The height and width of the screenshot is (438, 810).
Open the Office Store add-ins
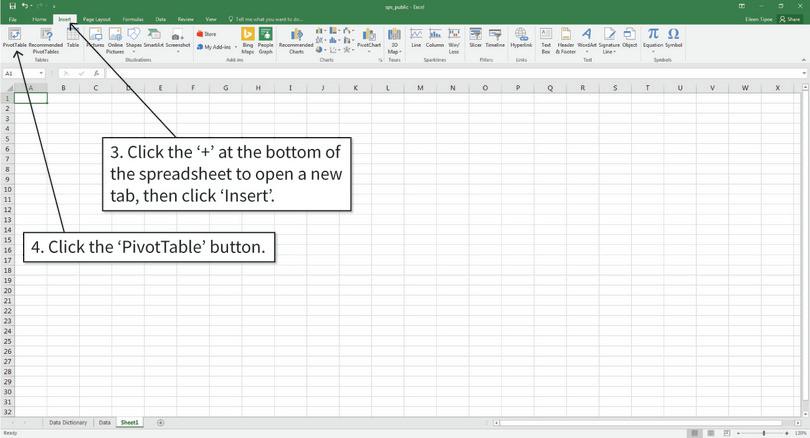pyautogui.click(x=207, y=34)
